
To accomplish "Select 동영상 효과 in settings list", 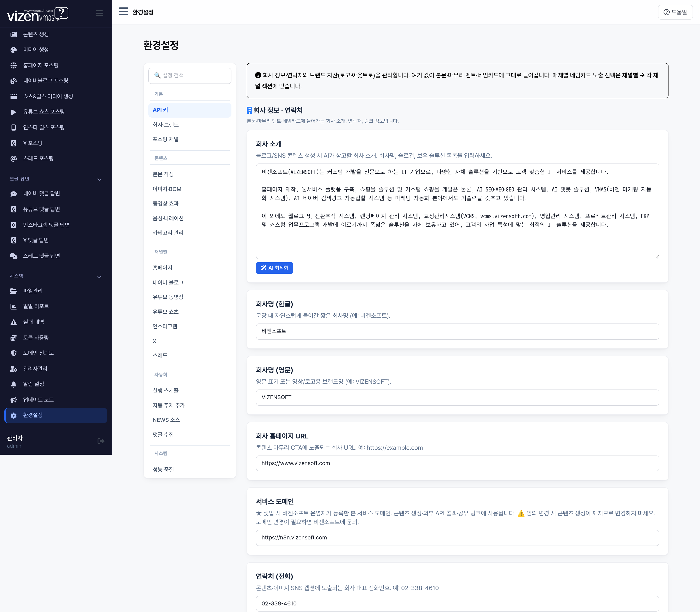I will (190, 203).
